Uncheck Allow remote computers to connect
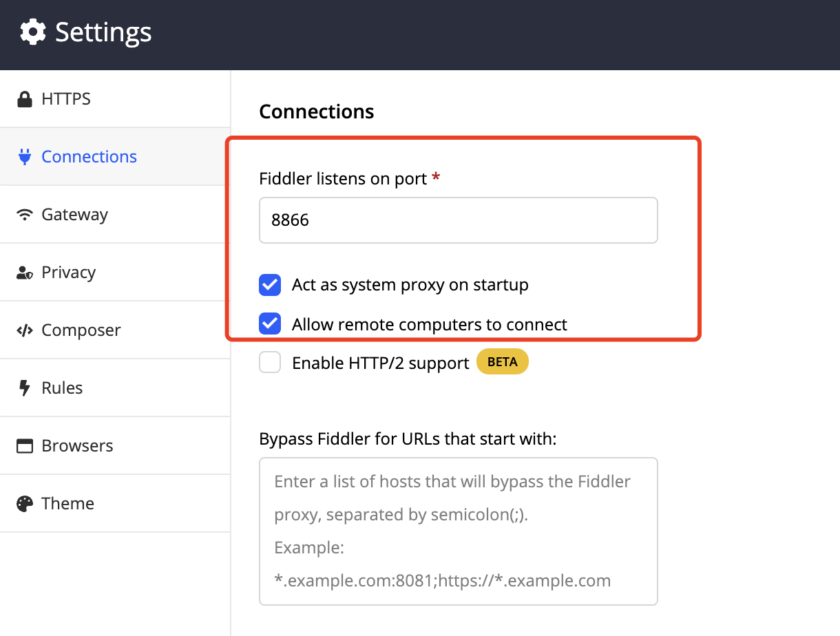The height and width of the screenshot is (636, 840). click(x=270, y=324)
